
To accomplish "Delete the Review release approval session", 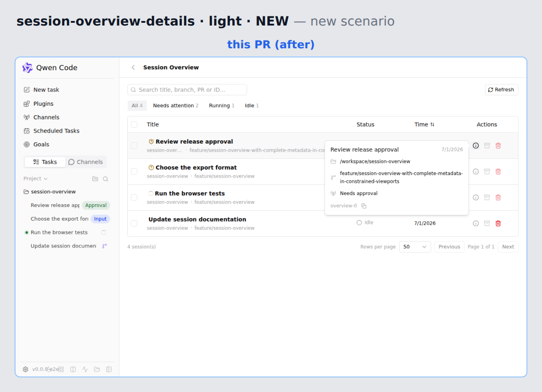I will click(498, 146).
